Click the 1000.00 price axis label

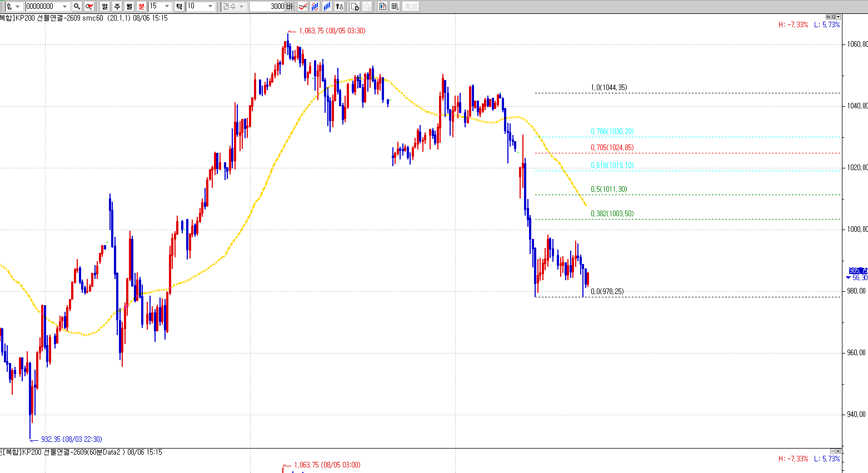pos(857,229)
